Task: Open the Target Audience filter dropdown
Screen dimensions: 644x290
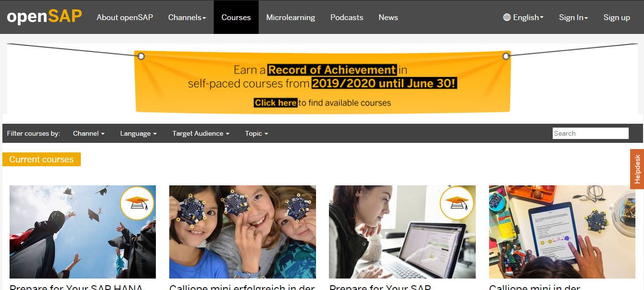Action: 200,133
